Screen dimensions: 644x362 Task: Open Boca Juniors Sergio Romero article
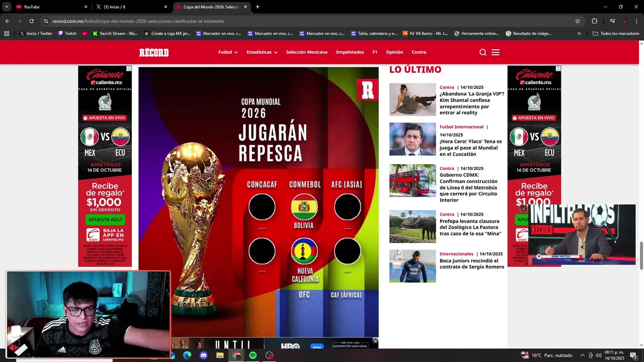(472, 264)
